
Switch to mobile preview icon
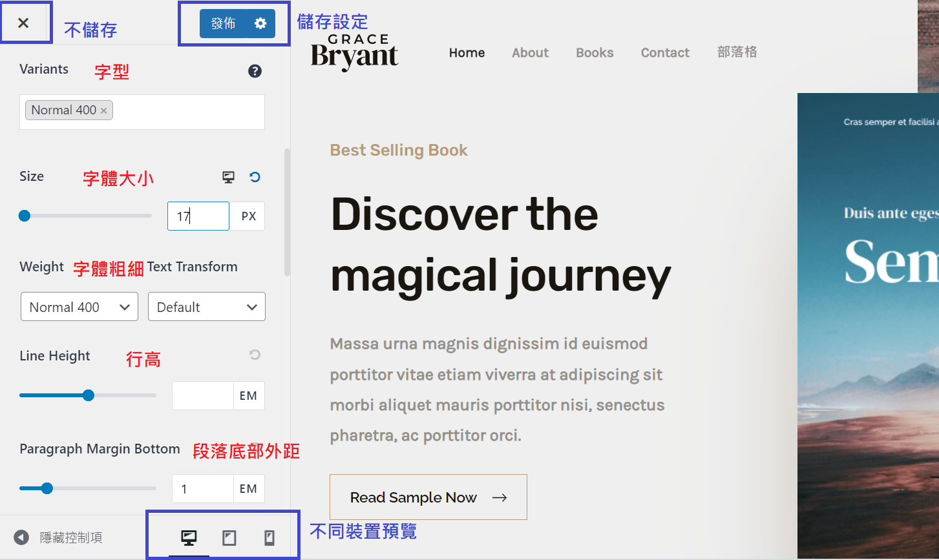(x=269, y=537)
